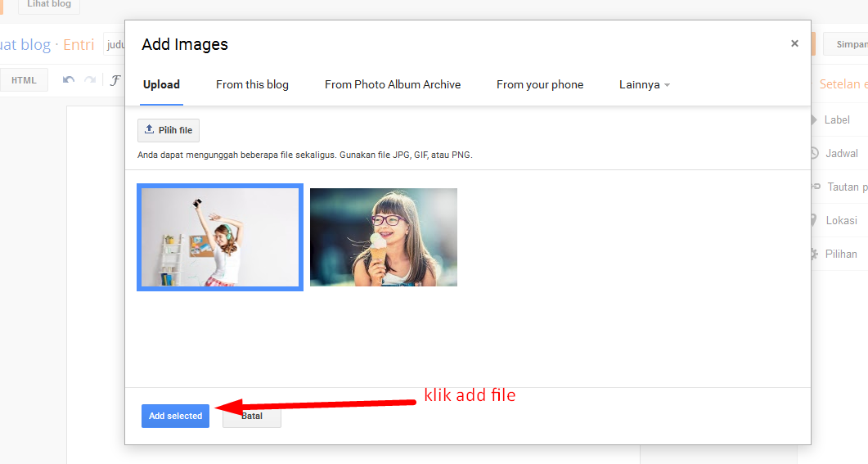Select the girl with ice cream thumbnail
The image size is (868, 464).
(x=384, y=237)
